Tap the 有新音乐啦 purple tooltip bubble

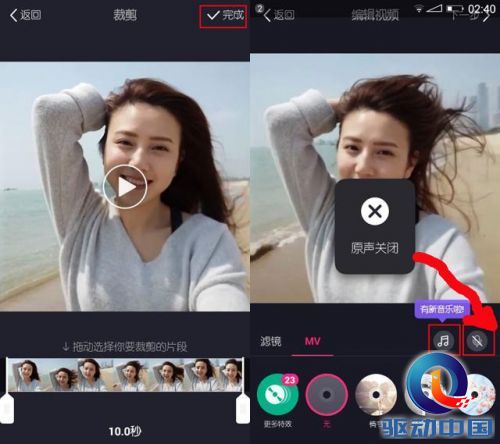point(442,310)
